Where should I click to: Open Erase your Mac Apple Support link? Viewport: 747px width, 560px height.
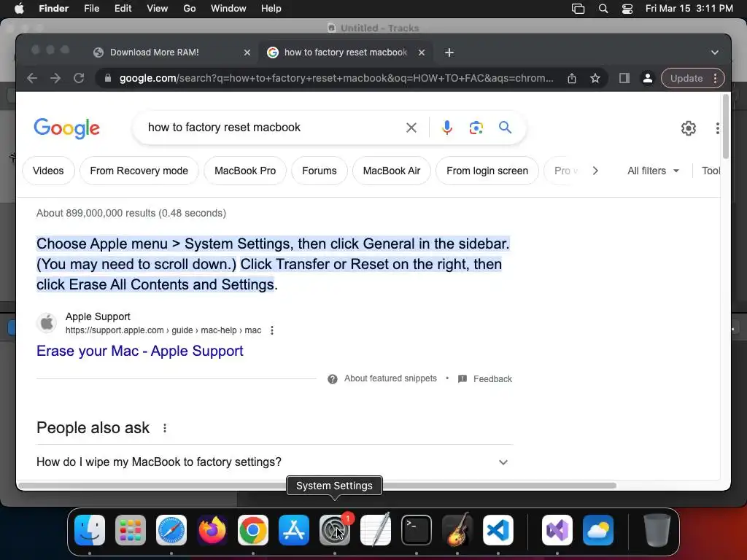tap(139, 351)
